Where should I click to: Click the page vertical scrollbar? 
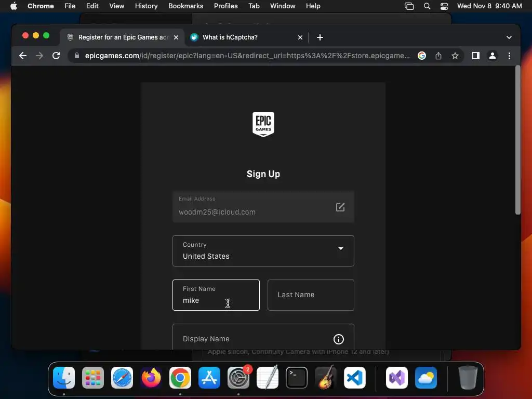518,140
